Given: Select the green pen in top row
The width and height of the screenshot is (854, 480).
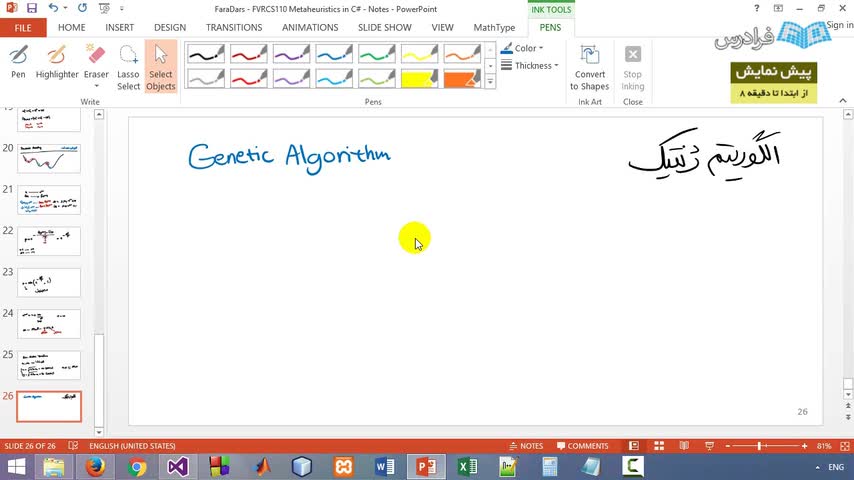Looking at the screenshot, I should [376, 54].
